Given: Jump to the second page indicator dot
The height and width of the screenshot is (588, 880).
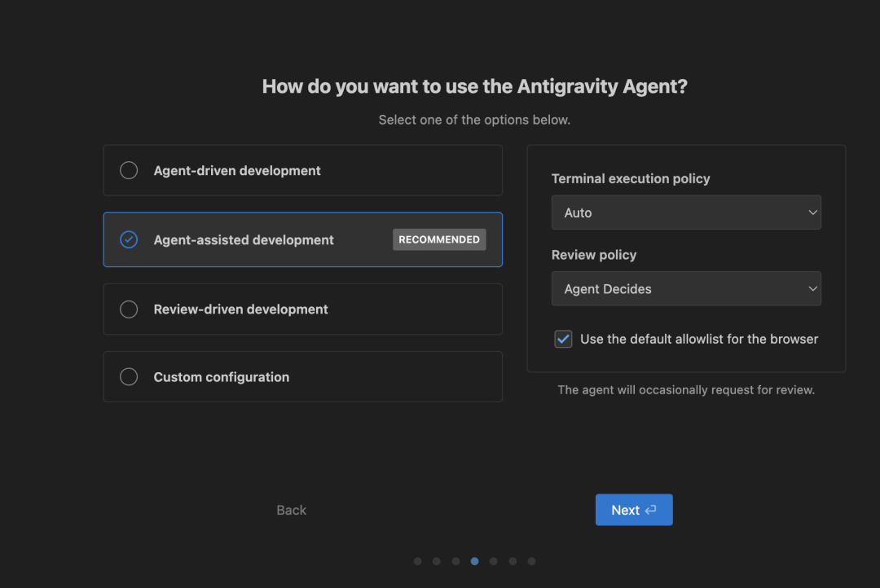Looking at the screenshot, I should pyautogui.click(x=437, y=561).
